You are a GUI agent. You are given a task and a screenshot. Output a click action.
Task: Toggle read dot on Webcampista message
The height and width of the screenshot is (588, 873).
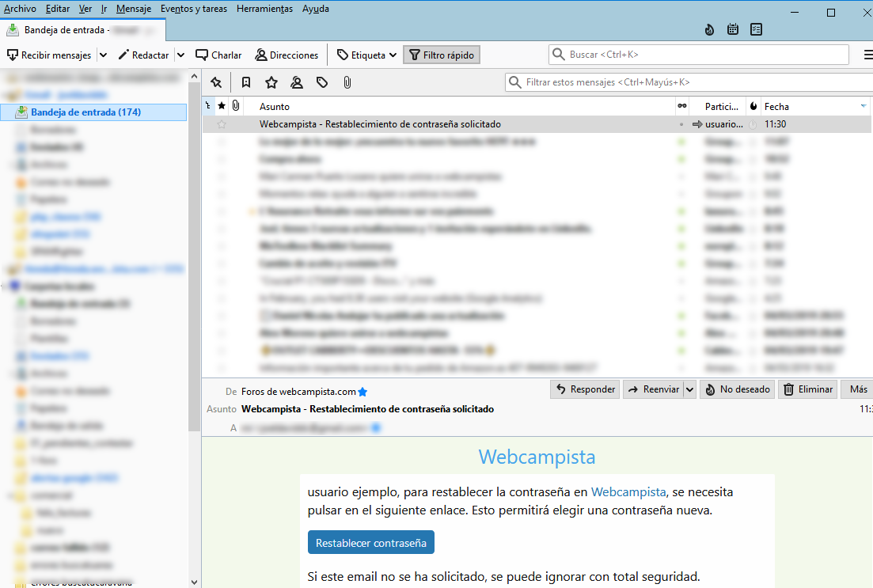coord(681,124)
